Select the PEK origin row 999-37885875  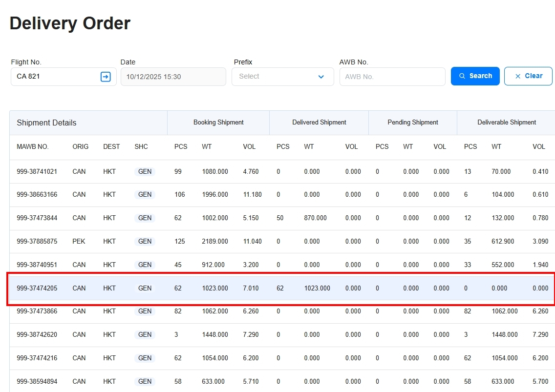37,241
